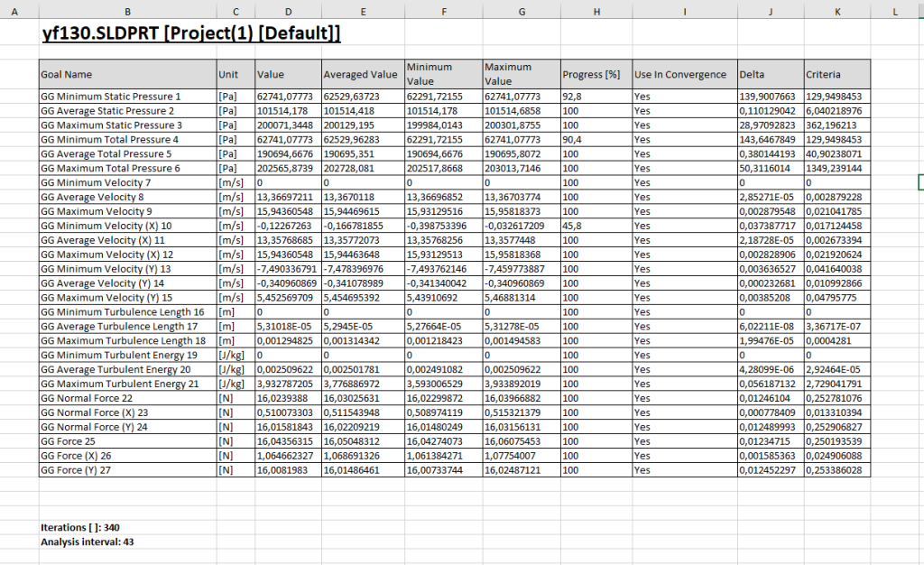Click value 1,064662327 for GG Force (X) 26

[x=288, y=456]
